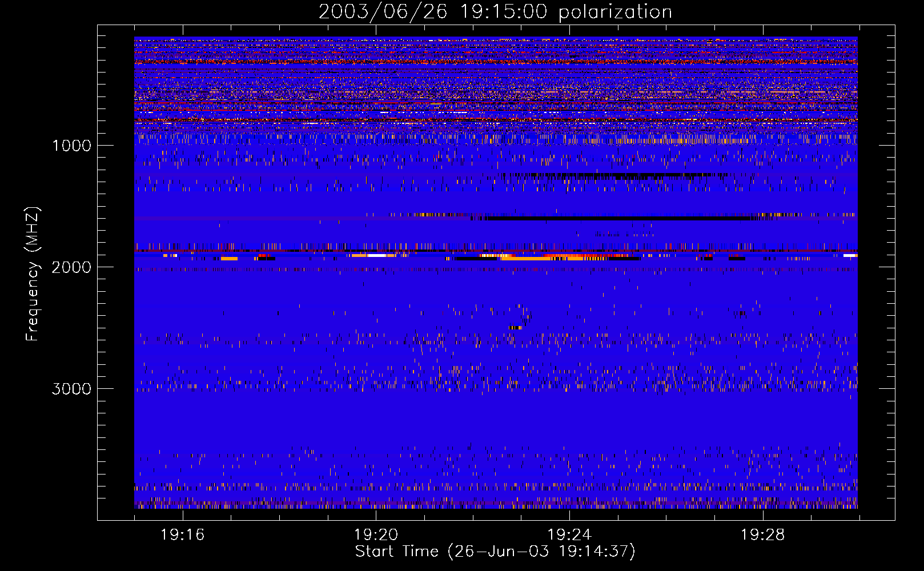Image resolution: width=924 pixels, height=571 pixels.
Task: Click the 1000 frequency tick label
Action: click(x=72, y=146)
